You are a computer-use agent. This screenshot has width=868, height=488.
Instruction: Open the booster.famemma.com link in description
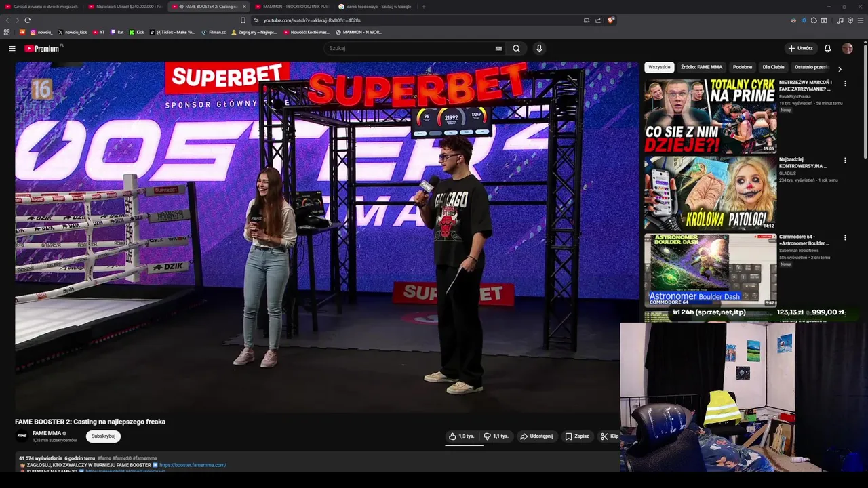pyautogui.click(x=193, y=465)
